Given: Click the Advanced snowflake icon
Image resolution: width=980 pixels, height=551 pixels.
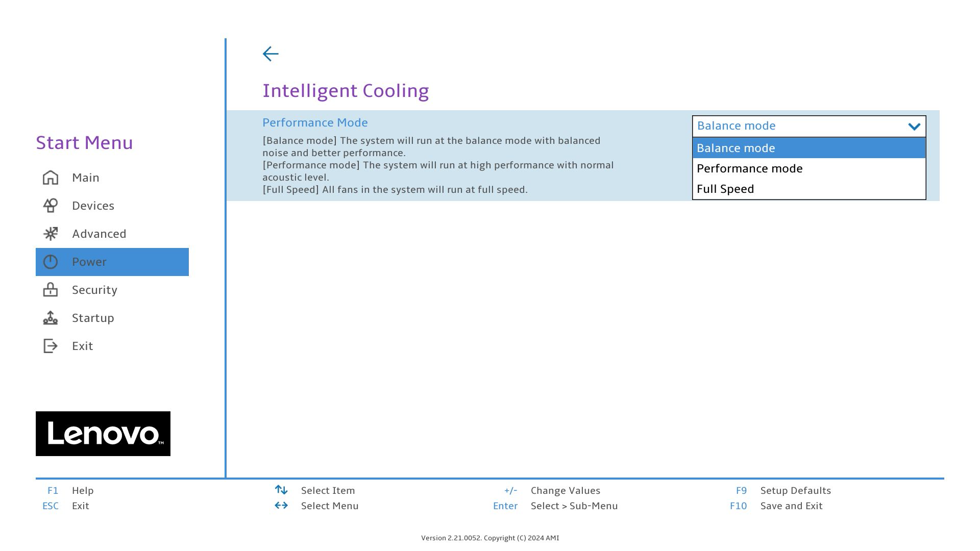Looking at the screenshot, I should [51, 234].
